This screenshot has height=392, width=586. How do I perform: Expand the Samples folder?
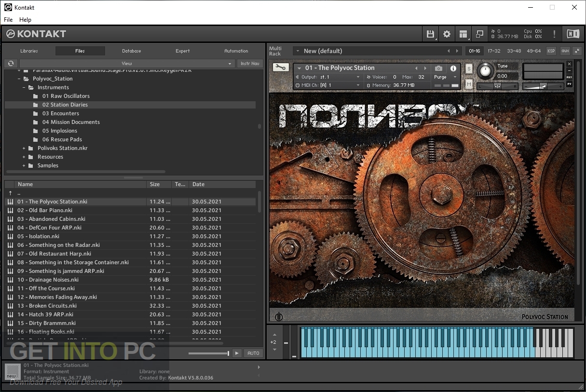24,165
